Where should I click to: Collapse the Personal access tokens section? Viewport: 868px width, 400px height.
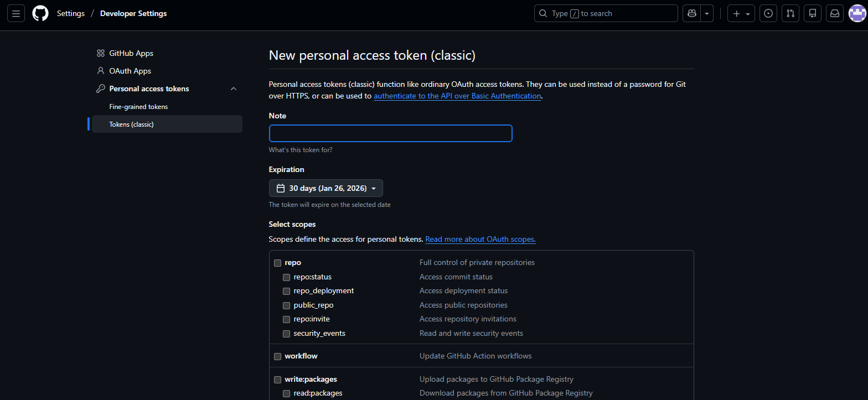234,89
